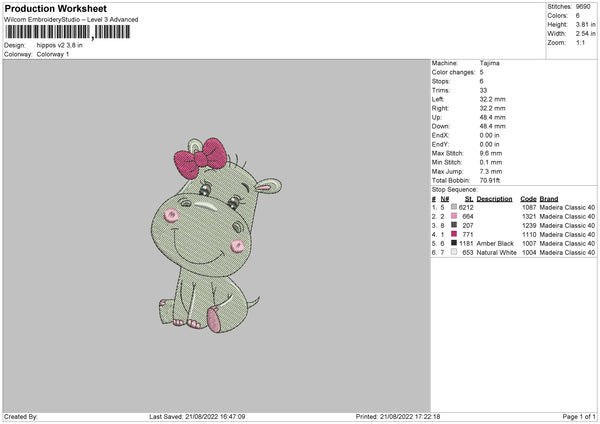This screenshot has width=600, height=424.
Task: Click the 'Production Worksheet' title
Action: [55, 8]
